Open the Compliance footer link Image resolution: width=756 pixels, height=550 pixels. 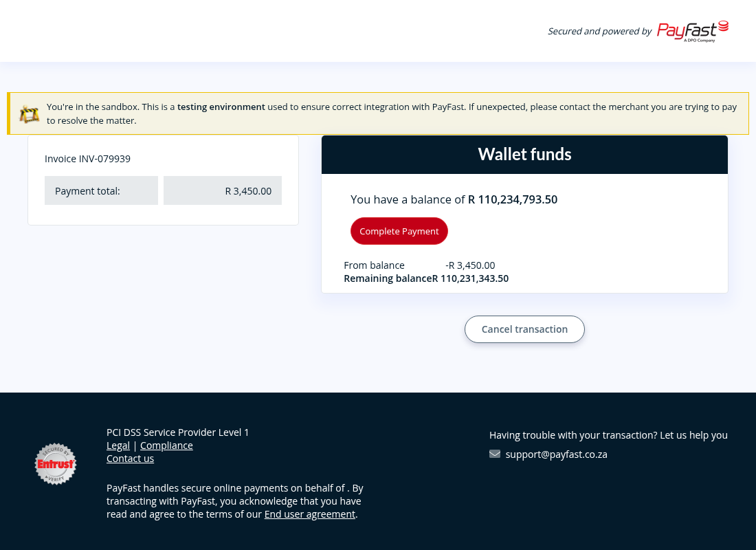(166, 445)
